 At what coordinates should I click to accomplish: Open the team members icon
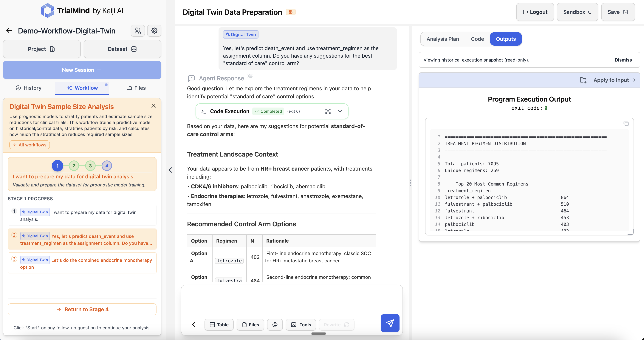(138, 30)
